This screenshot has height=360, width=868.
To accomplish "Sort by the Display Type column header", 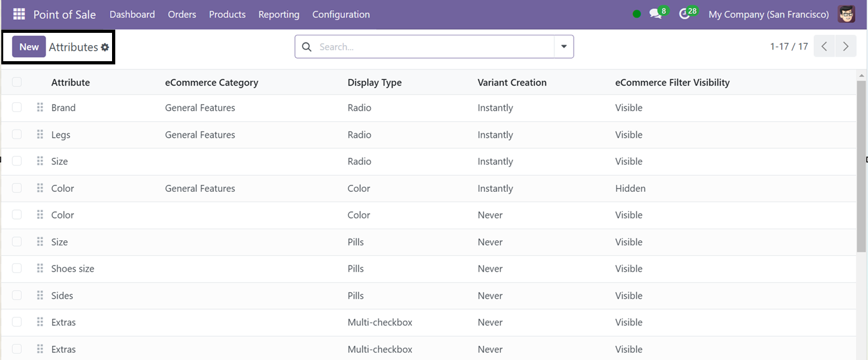I will coord(375,82).
